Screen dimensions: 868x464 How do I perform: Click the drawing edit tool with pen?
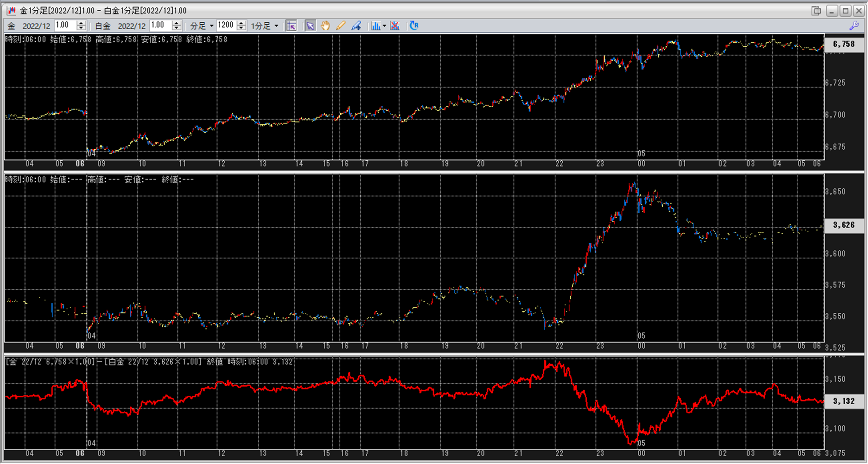pyautogui.click(x=356, y=26)
